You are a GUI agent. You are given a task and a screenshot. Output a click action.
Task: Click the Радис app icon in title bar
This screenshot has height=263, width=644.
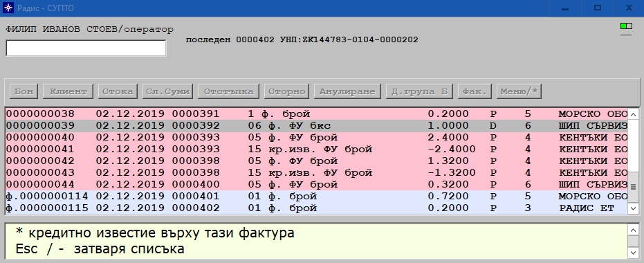(8, 8)
